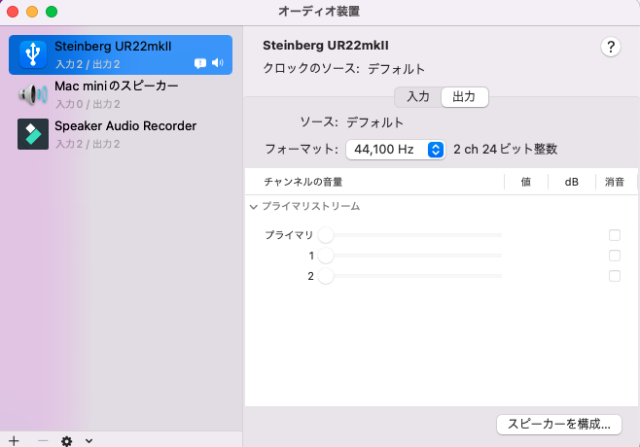This screenshot has height=447, width=640.
Task: Click the Mac mini speaker device icon
Action: click(x=33, y=95)
